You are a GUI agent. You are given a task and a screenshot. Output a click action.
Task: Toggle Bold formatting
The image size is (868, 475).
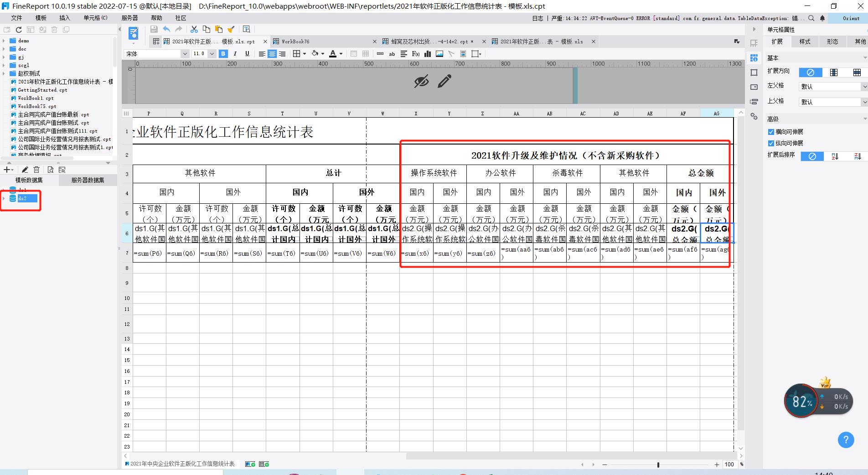point(223,54)
